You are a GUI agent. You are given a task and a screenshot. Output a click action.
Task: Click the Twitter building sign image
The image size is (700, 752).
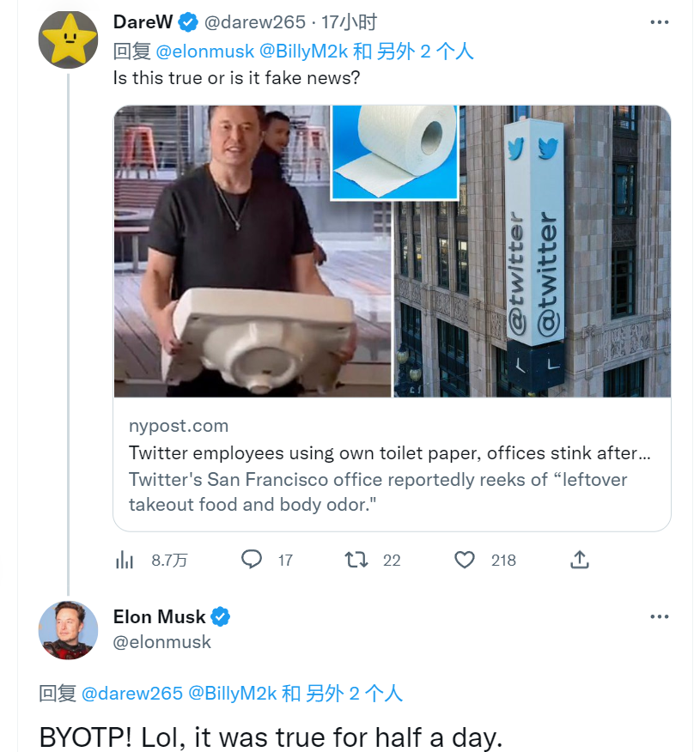pos(533,251)
